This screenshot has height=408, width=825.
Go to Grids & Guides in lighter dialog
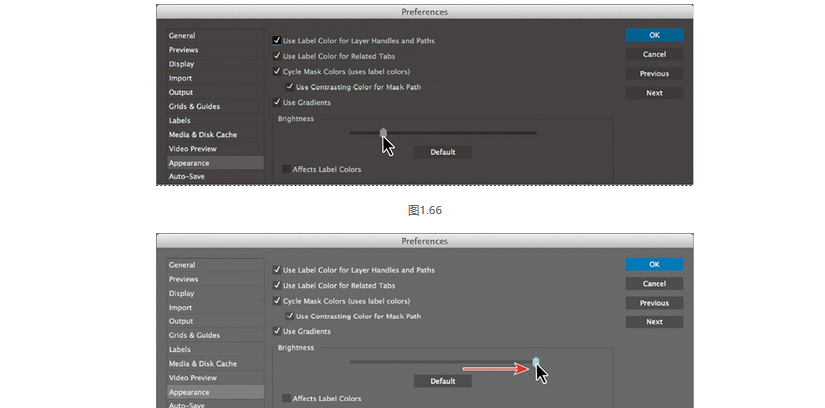point(215,335)
